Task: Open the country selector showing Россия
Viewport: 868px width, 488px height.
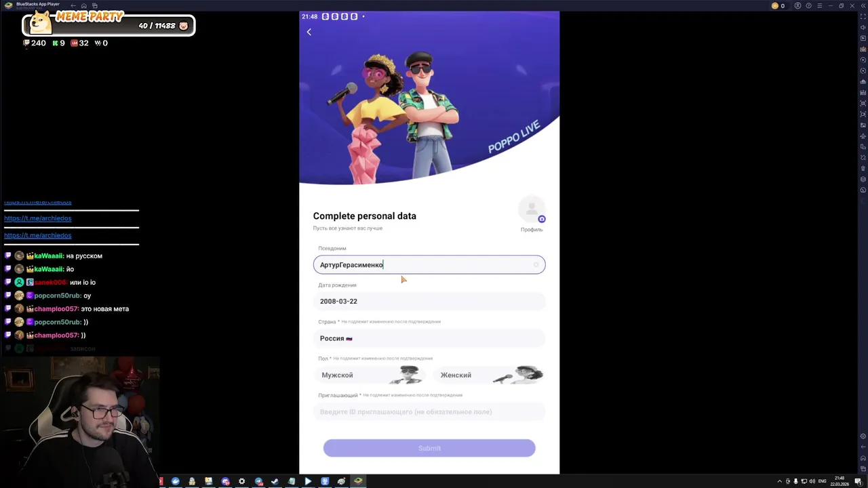Action: [x=429, y=338]
